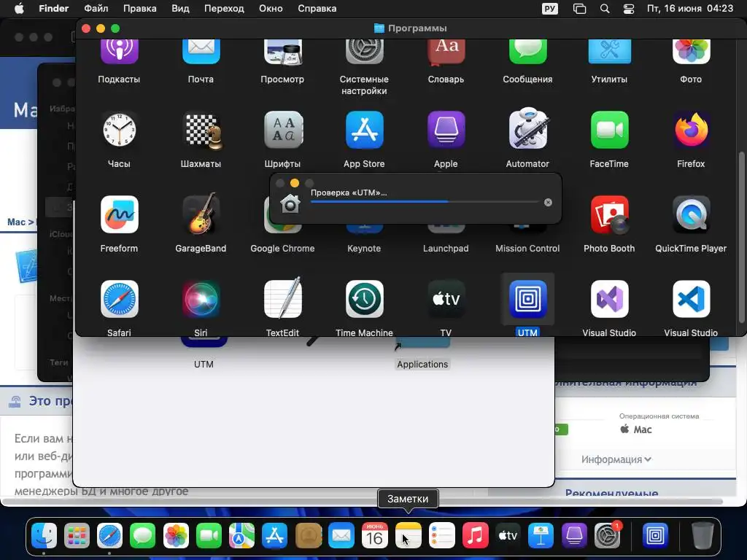
Task: Open Messages app (Сообщения) in Программы
Action: pos(528,52)
